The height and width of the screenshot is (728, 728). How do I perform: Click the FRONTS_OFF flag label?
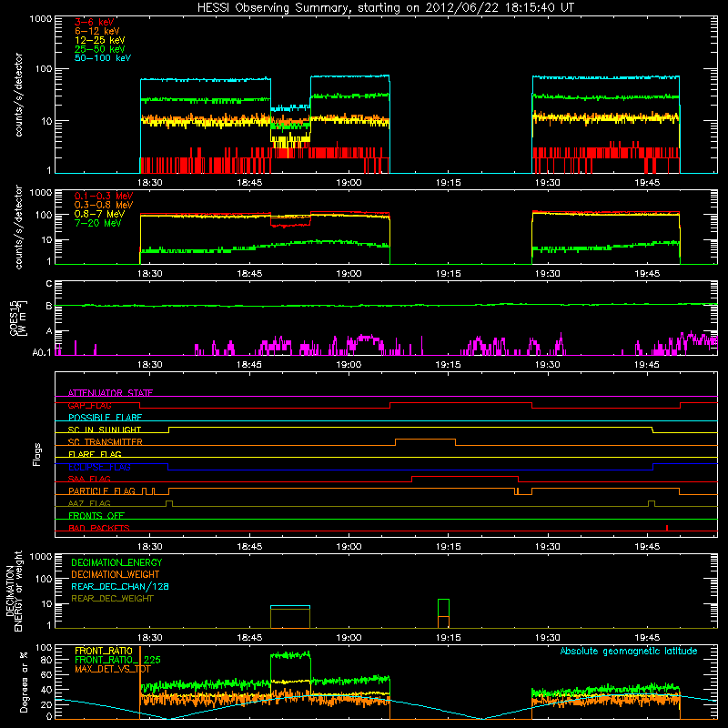pos(96,515)
